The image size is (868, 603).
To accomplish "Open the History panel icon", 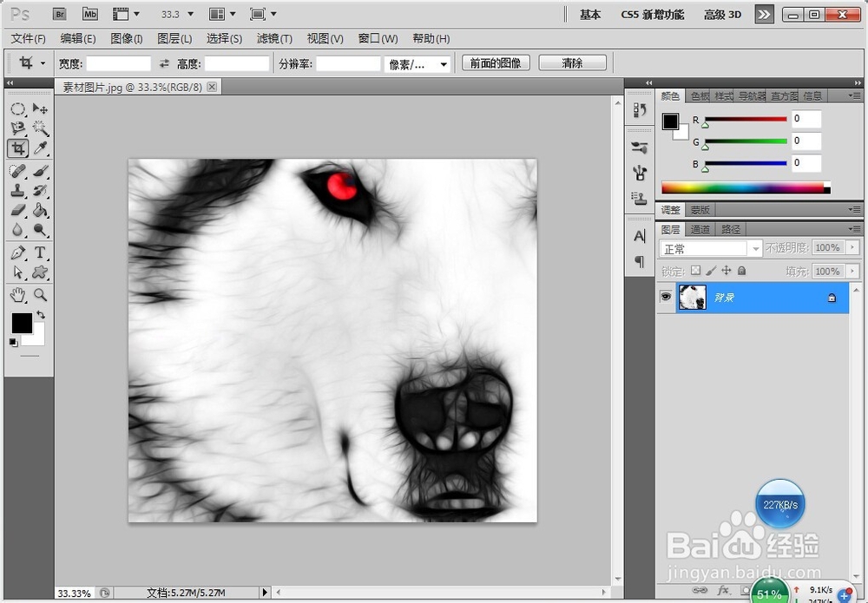I will point(640,110).
